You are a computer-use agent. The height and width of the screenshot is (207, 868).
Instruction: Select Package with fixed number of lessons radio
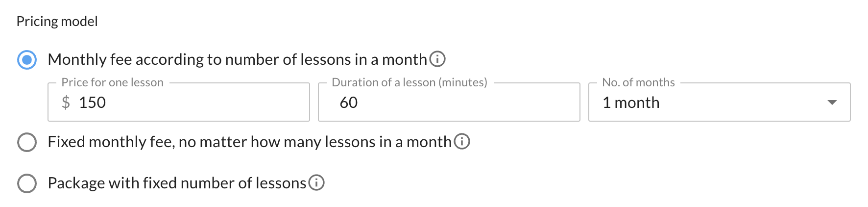click(x=27, y=183)
